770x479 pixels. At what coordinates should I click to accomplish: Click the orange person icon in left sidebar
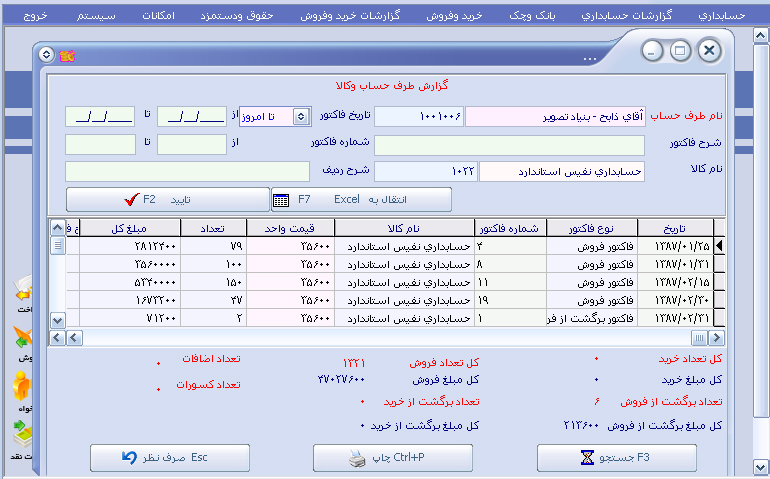[22, 385]
